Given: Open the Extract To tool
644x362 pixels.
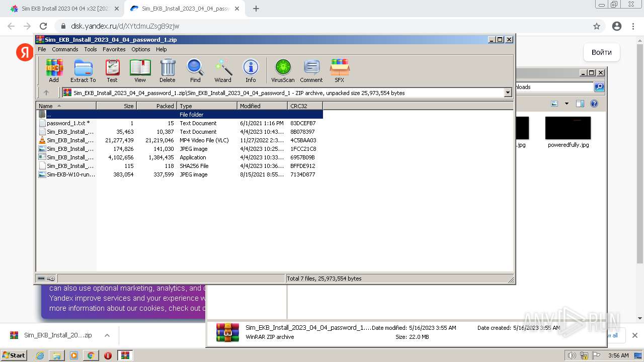Looking at the screenshot, I should (83, 70).
